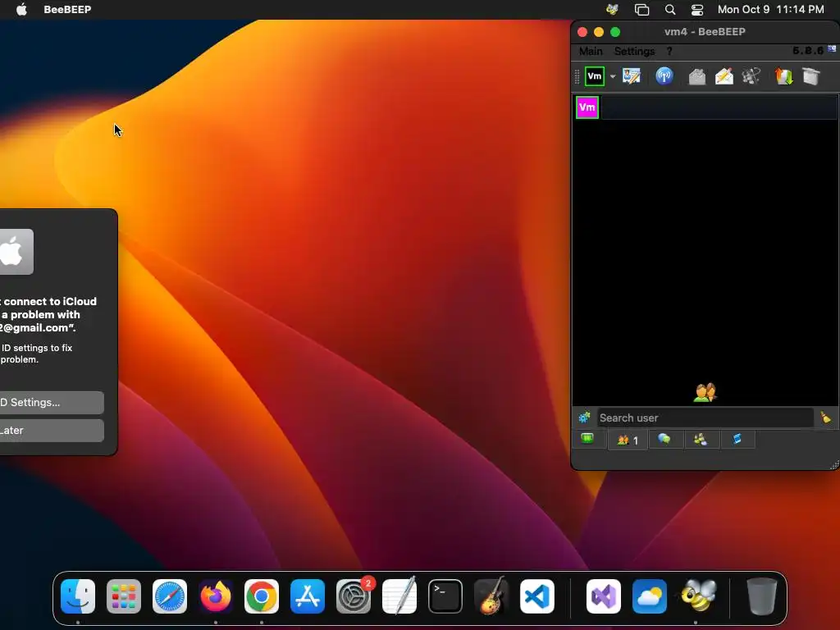Launch Firefox from the Dock
The height and width of the screenshot is (630, 840).
point(216,596)
